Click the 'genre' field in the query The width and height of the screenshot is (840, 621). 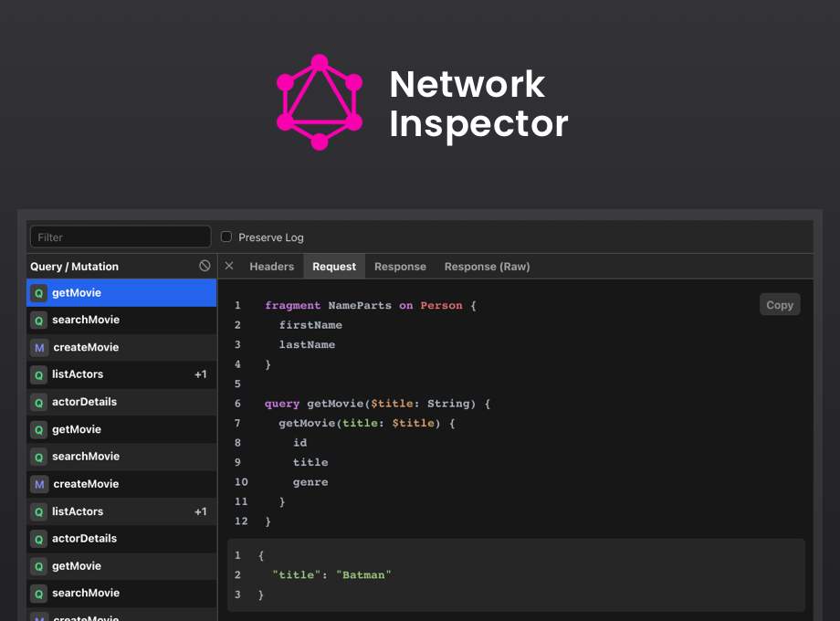click(310, 482)
